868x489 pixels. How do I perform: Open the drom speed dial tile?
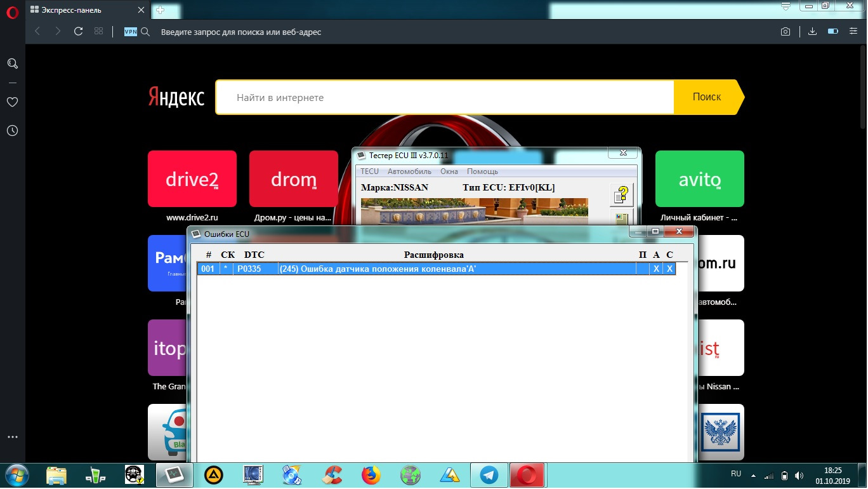(294, 179)
